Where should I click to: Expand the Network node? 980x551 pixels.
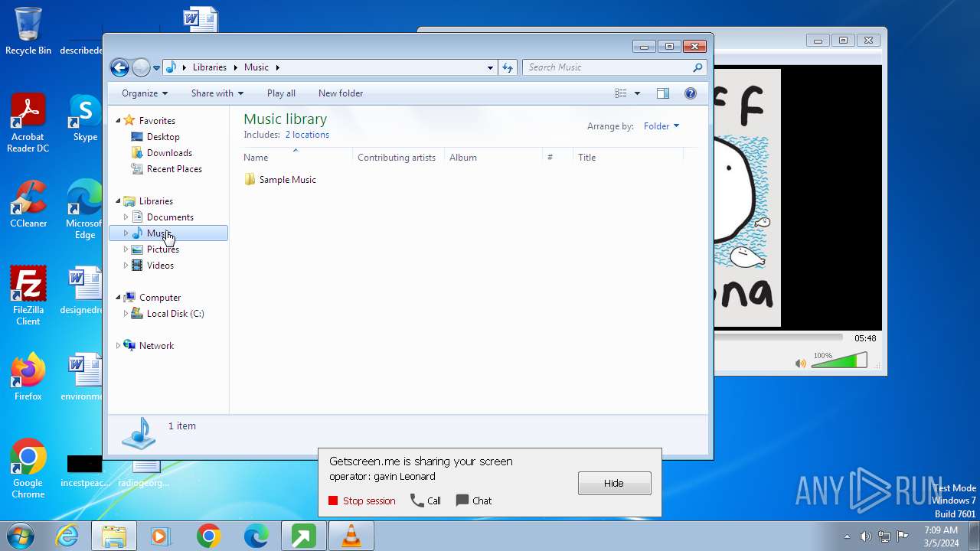119,346
